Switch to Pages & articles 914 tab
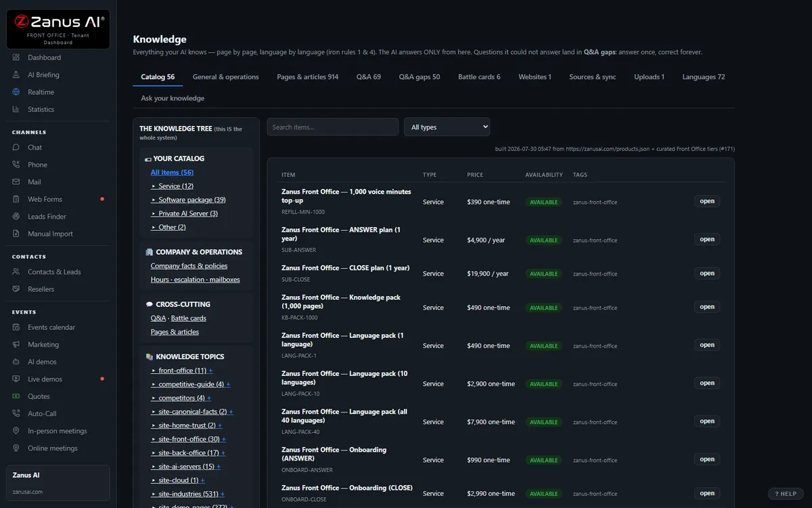The width and height of the screenshot is (812, 508). pos(308,77)
